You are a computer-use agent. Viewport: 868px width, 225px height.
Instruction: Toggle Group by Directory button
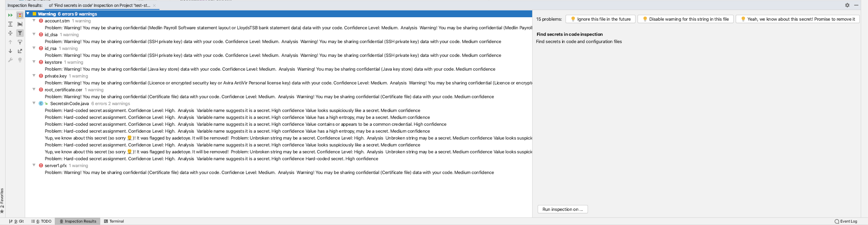point(20,24)
